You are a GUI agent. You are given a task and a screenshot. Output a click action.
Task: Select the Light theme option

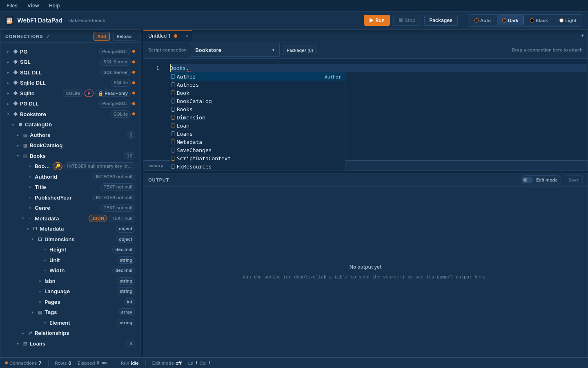(x=568, y=20)
